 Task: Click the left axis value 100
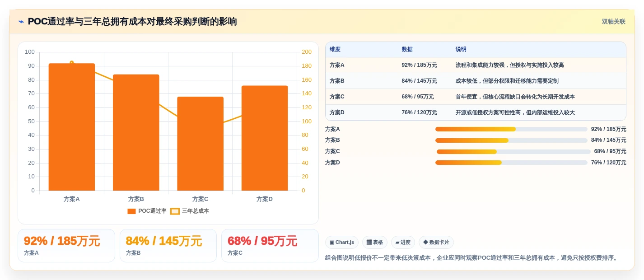coord(30,52)
